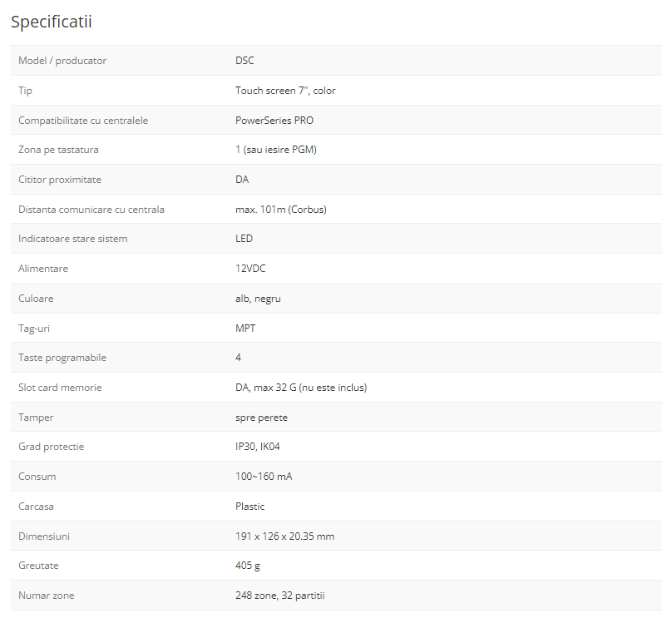Click the alb, negru colour value
672x618 pixels.
pyautogui.click(x=258, y=299)
